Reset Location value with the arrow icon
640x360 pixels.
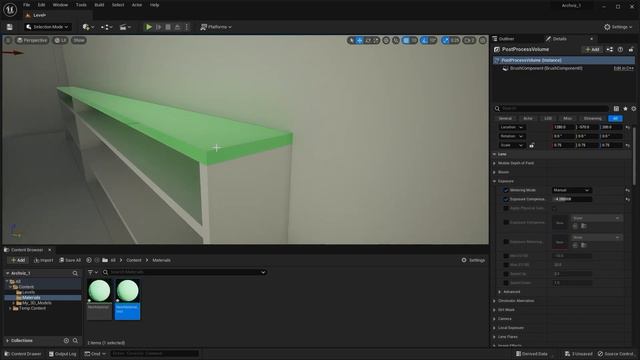627,127
